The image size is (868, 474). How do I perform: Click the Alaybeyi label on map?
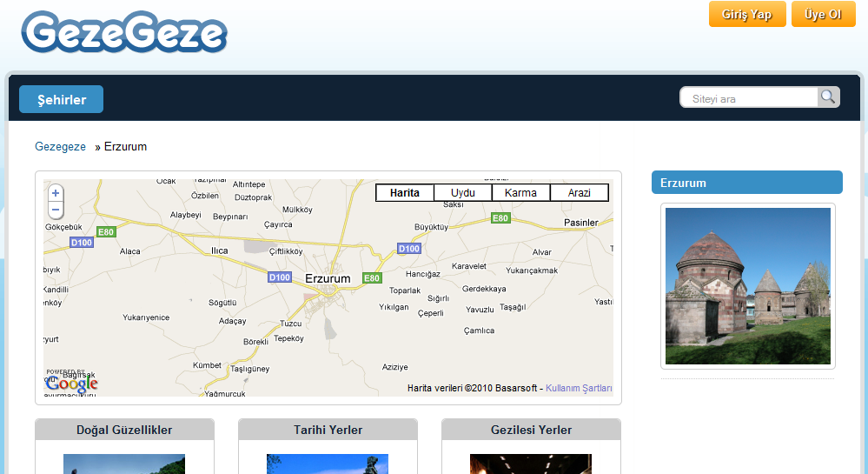click(185, 215)
